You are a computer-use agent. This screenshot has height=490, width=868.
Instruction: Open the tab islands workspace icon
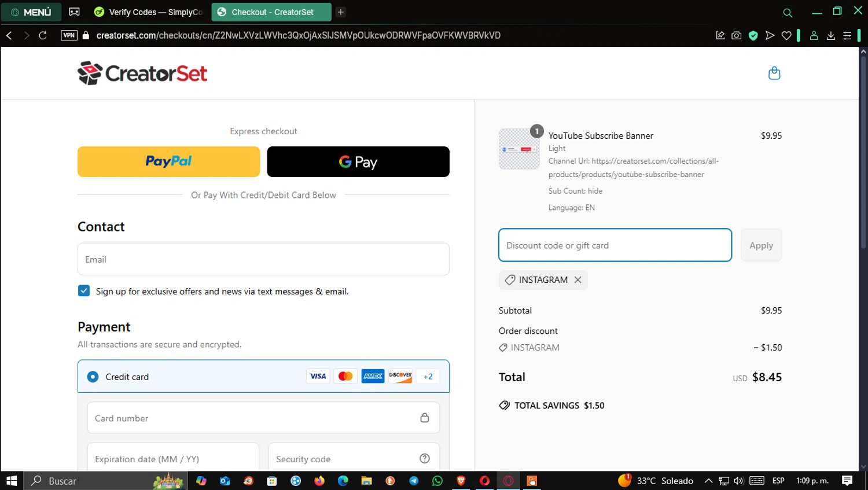[x=74, y=12]
